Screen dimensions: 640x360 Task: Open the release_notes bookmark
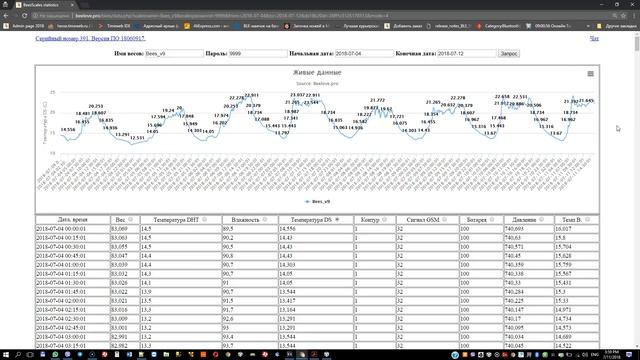449,26
